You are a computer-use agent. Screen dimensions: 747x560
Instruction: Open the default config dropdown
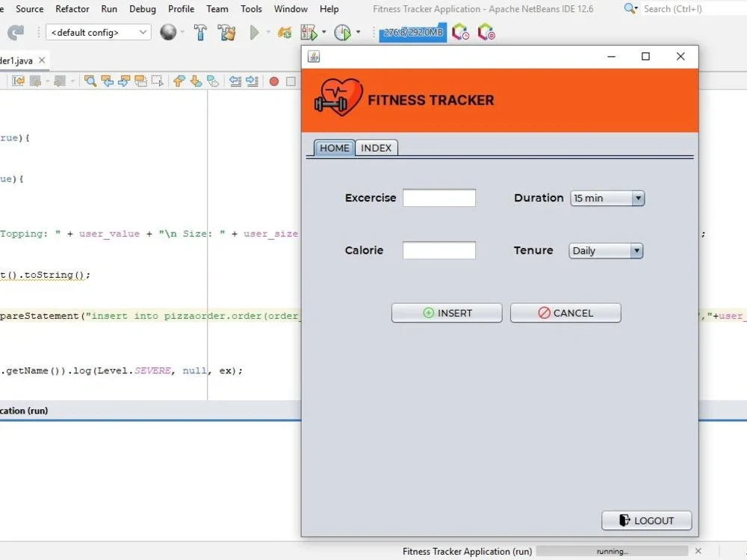pyautogui.click(x=99, y=32)
